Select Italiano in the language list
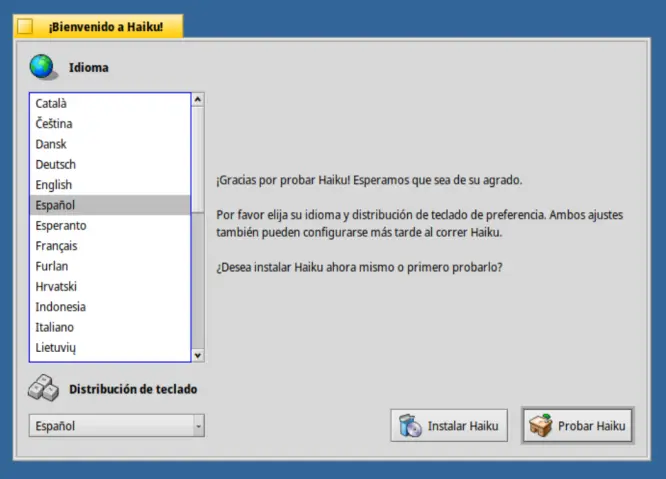666x479 pixels. point(110,327)
